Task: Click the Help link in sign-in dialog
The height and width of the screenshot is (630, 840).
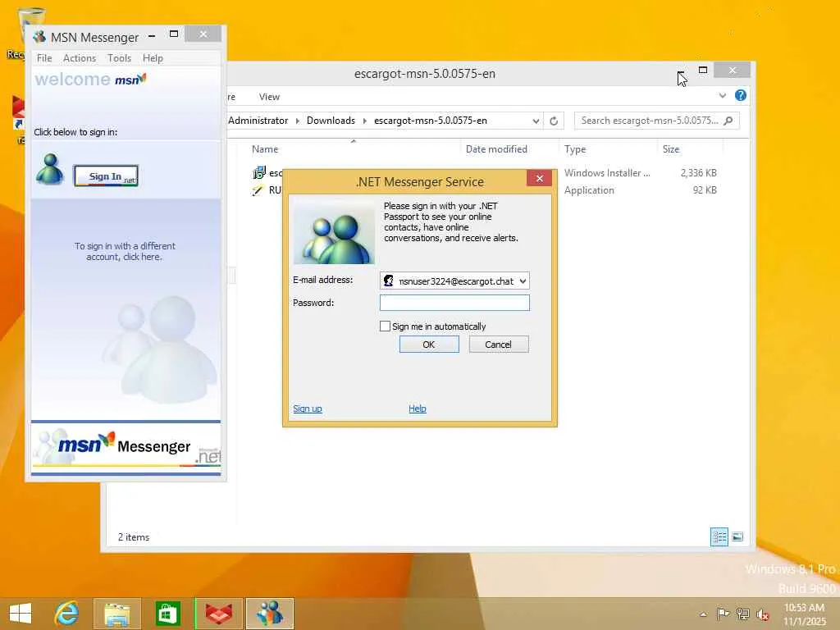Action: [x=418, y=409]
